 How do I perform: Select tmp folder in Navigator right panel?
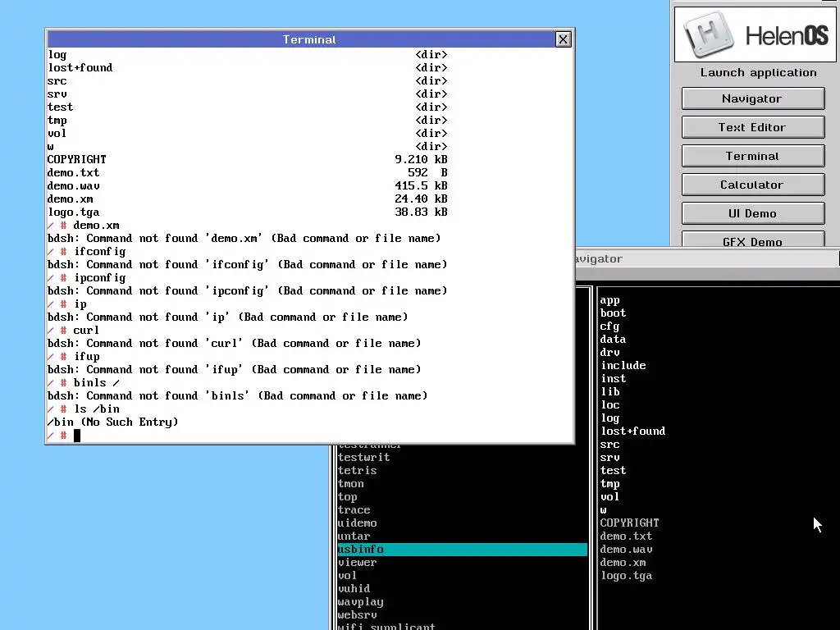tap(609, 484)
